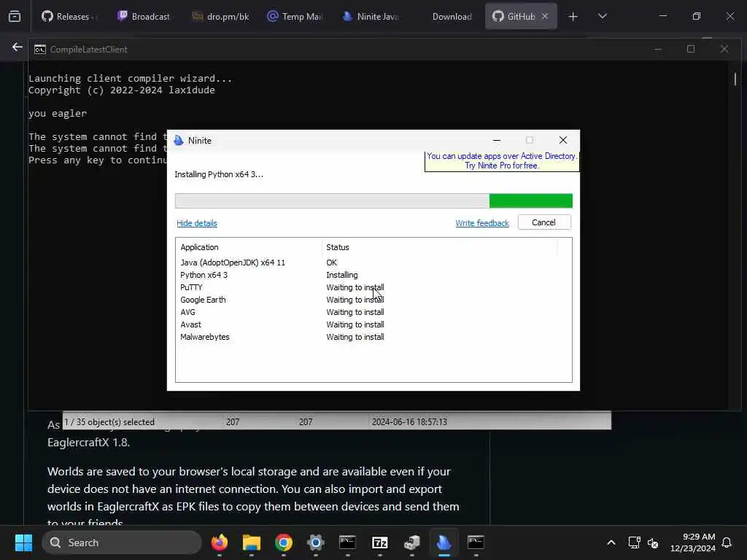Click the Ninite install progress bar
Screen dimensions: 747x560
373,201
